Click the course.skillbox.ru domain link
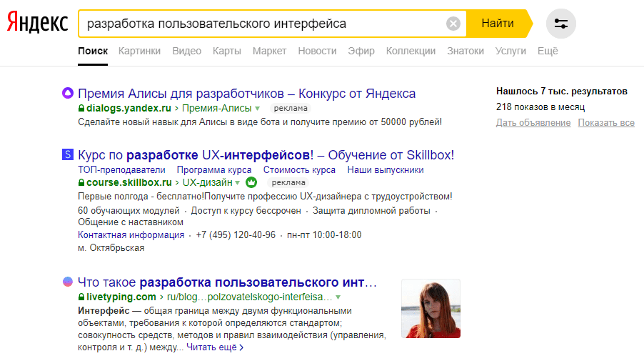This screenshot has width=644, height=356. 129,182
